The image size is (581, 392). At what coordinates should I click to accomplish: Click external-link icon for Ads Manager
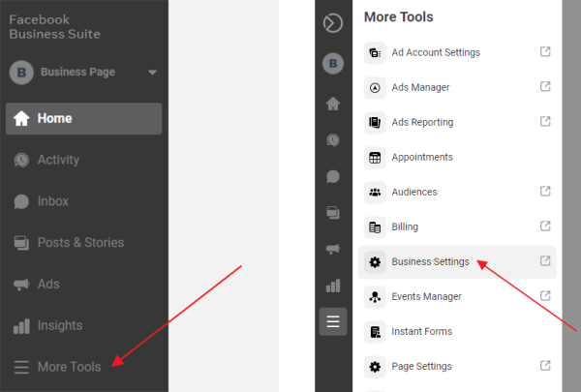click(x=545, y=86)
